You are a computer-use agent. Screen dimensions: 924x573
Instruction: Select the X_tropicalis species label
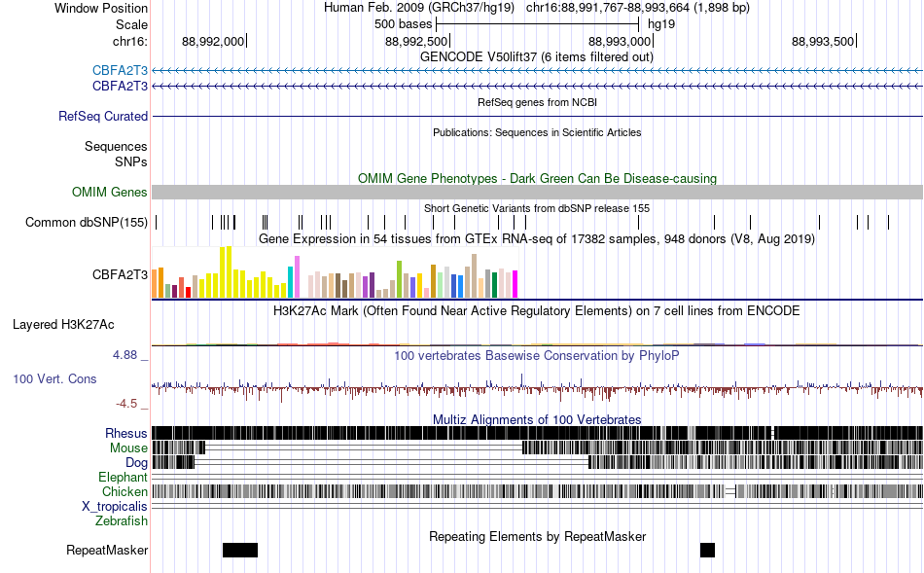pyautogui.click(x=115, y=507)
